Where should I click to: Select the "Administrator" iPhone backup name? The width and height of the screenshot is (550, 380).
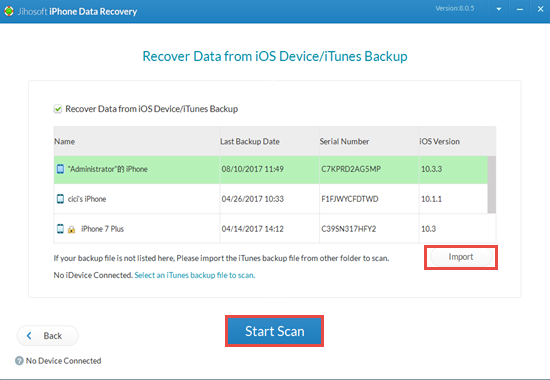point(108,169)
